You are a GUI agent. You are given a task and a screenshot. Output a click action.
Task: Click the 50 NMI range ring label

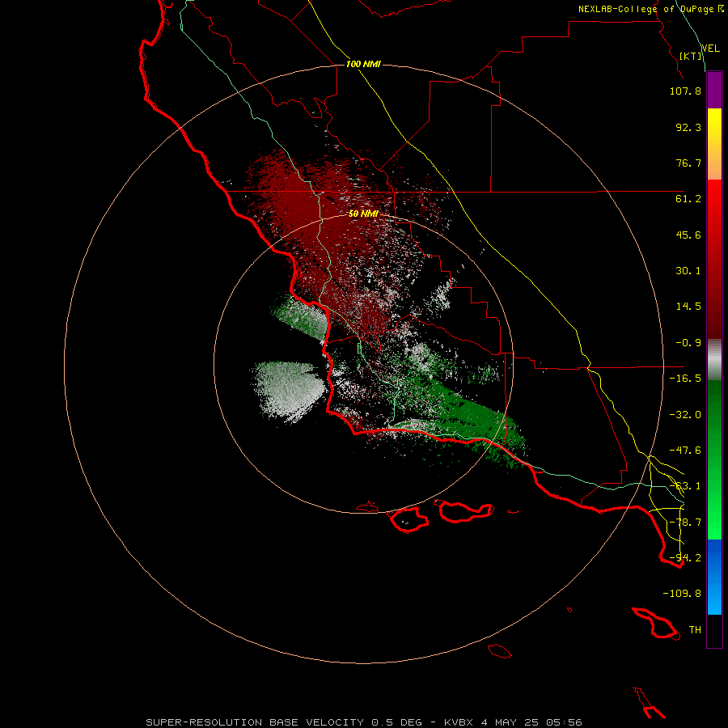(363, 214)
